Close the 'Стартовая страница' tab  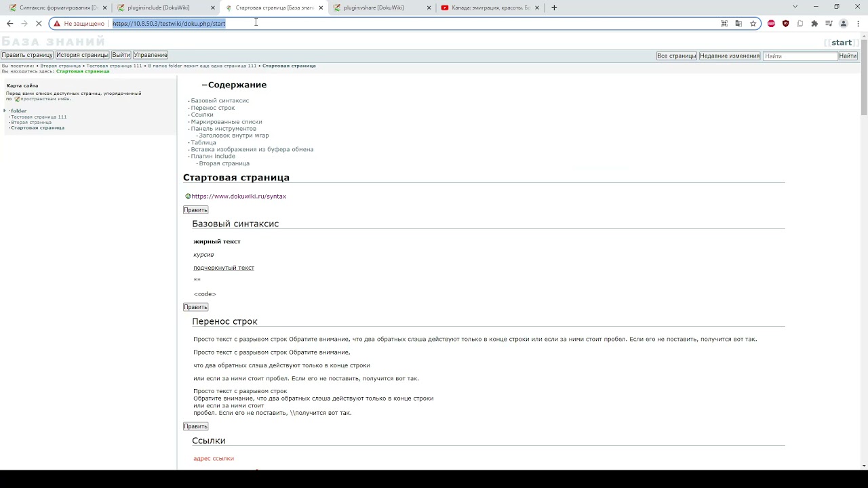point(321,7)
